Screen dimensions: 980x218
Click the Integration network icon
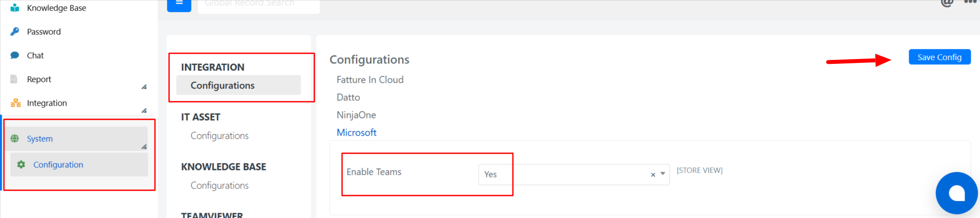(x=15, y=103)
